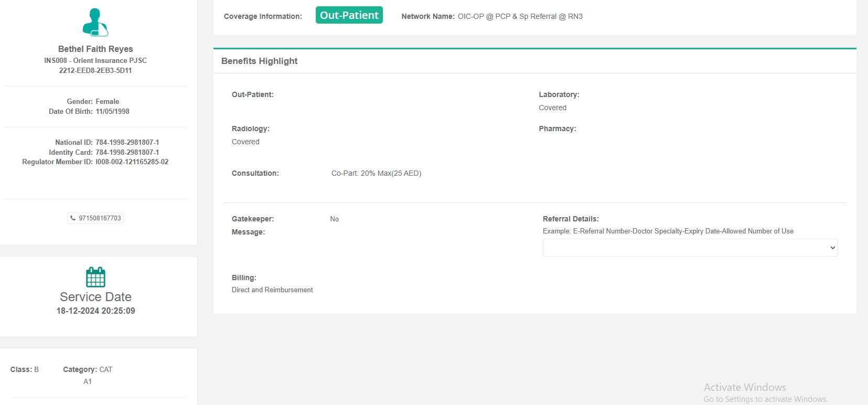The width and height of the screenshot is (868, 405).
Task: Click the Pharmacy label
Action: point(558,129)
